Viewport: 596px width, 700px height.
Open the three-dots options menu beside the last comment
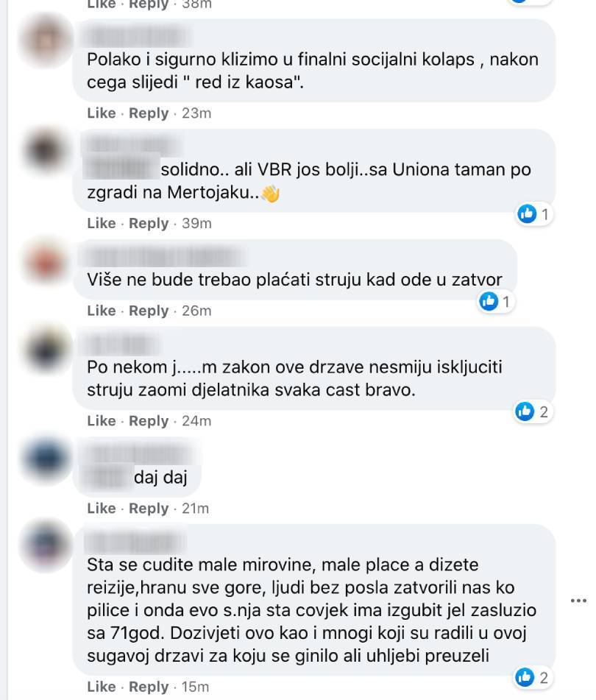(x=578, y=601)
